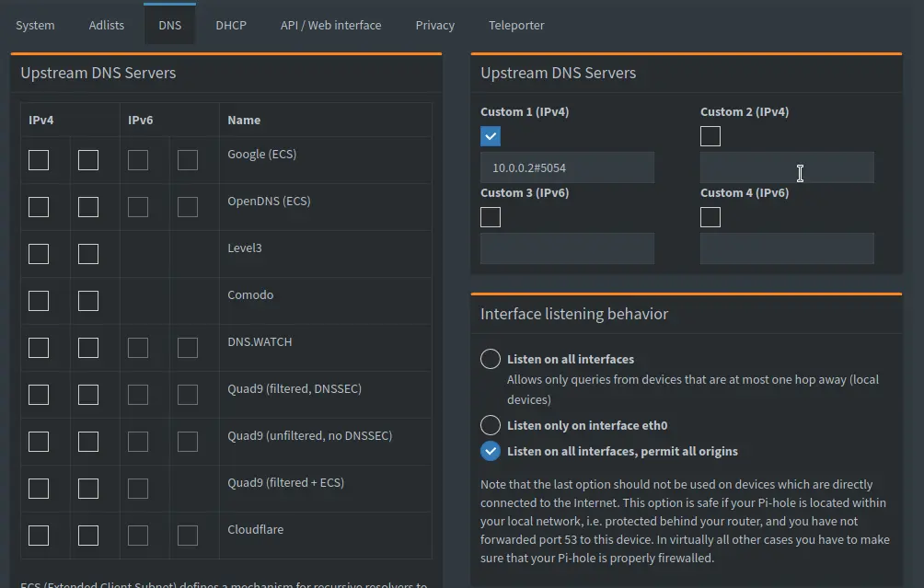Check first IPv4 for Quad9 (unfiltered, no DNSSEC)
Viewport: 924px width, 588px height.
pyautogui.click(x=39, y=442)
